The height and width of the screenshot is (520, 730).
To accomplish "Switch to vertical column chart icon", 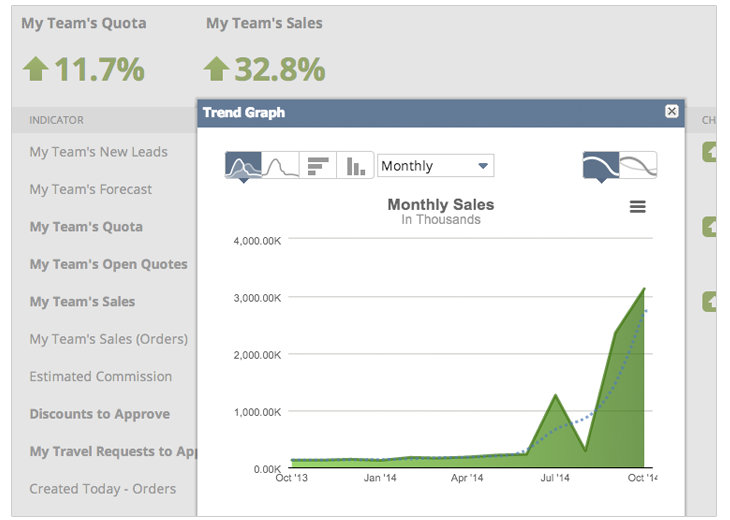I will coord(355,166).
